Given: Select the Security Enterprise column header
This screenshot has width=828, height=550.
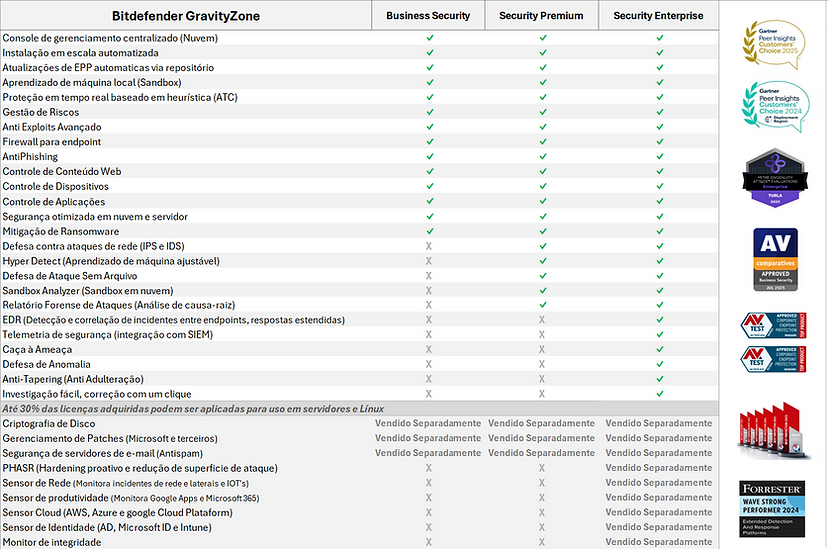Looking at the screenshot, I should [x=658, y=16].
